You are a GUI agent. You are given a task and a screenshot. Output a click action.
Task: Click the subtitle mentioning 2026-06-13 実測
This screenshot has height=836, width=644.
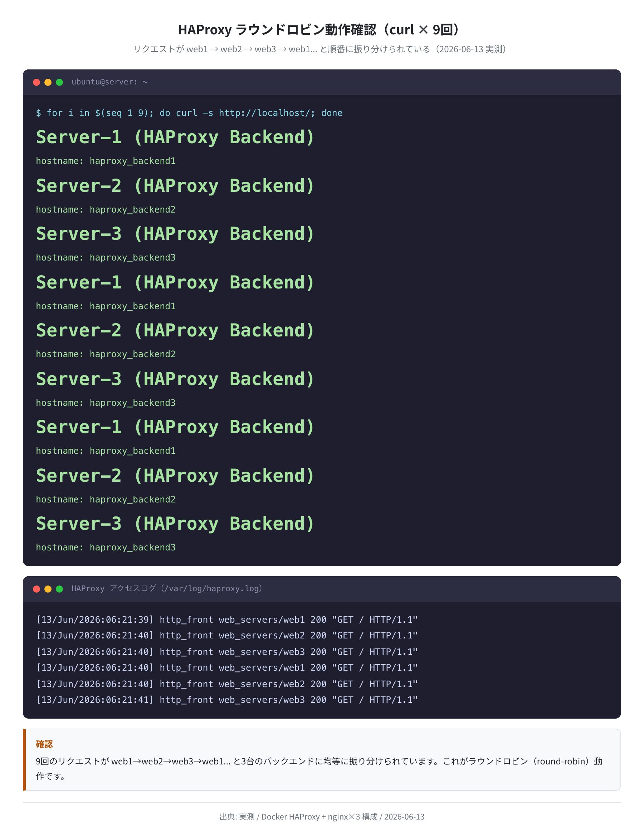tap(322, 49)
